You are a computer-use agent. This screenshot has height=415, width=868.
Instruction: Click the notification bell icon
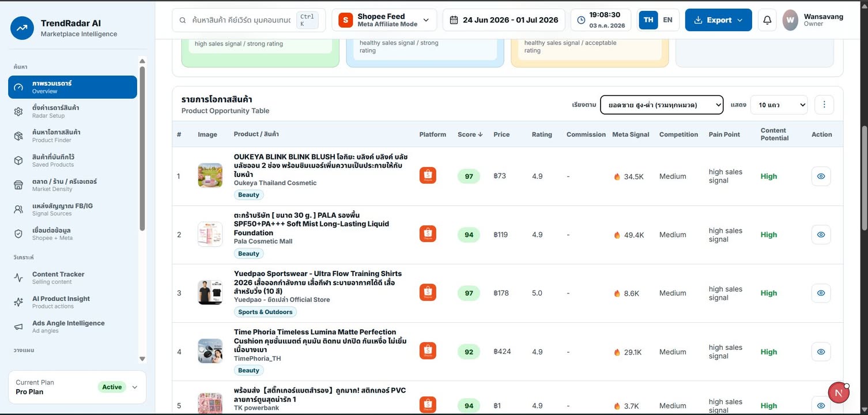tap(767, 20)
